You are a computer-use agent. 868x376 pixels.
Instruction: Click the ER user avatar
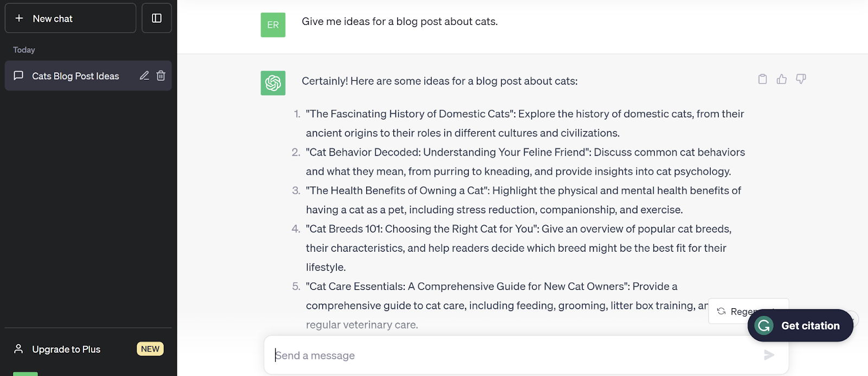pos(273,25)
